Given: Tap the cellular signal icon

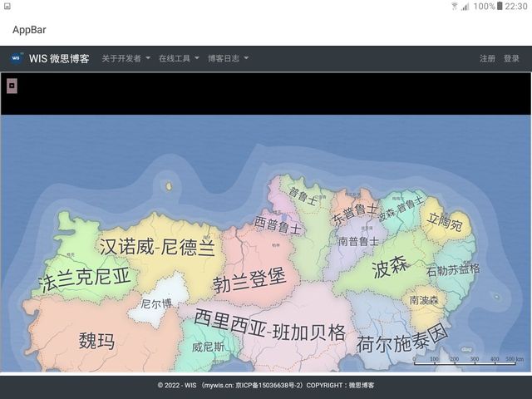Looking at the screenshot, I should pyautogui.click(x=465, y=6).
